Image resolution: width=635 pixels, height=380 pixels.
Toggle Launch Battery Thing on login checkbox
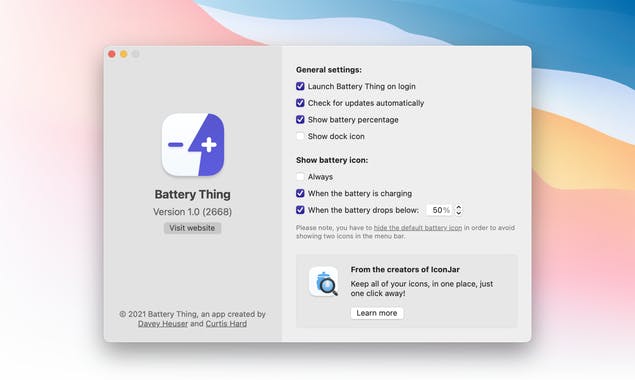pyautogui.click(x=300, y=86)
